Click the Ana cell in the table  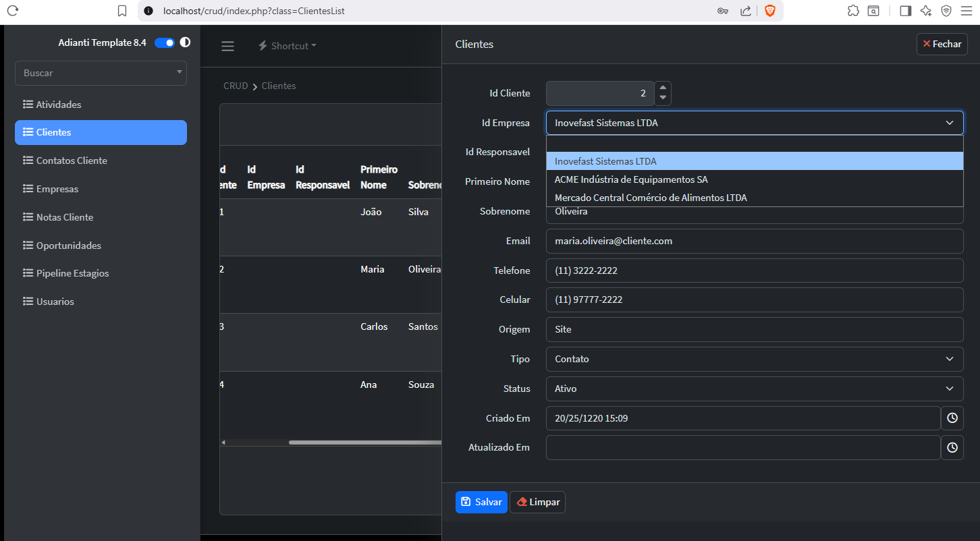369,385
